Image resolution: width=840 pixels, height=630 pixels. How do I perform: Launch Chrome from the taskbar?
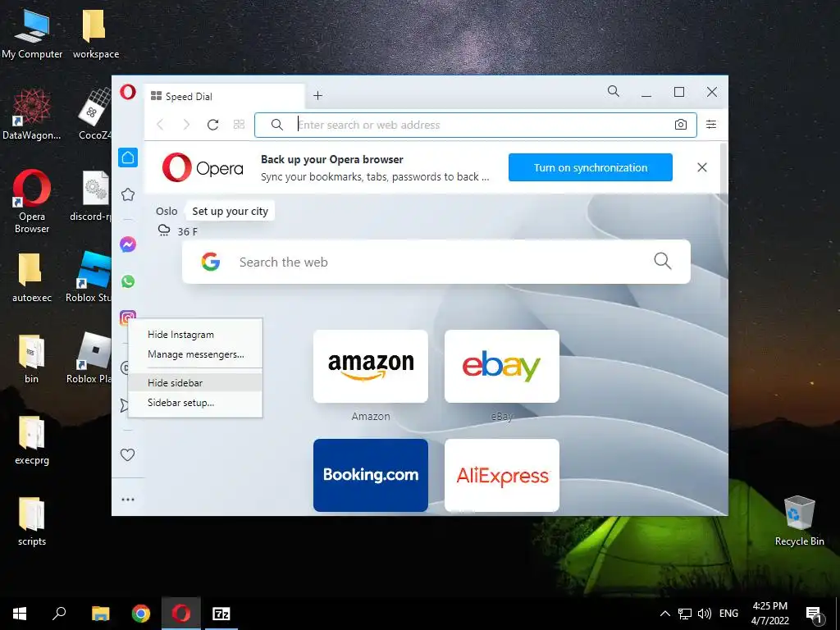coord(141,614)
